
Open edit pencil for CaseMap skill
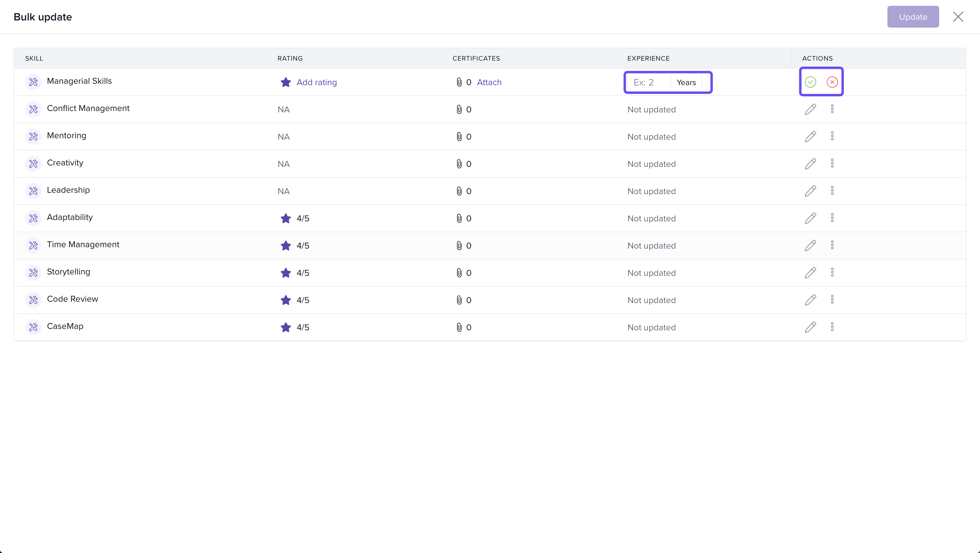810,327
